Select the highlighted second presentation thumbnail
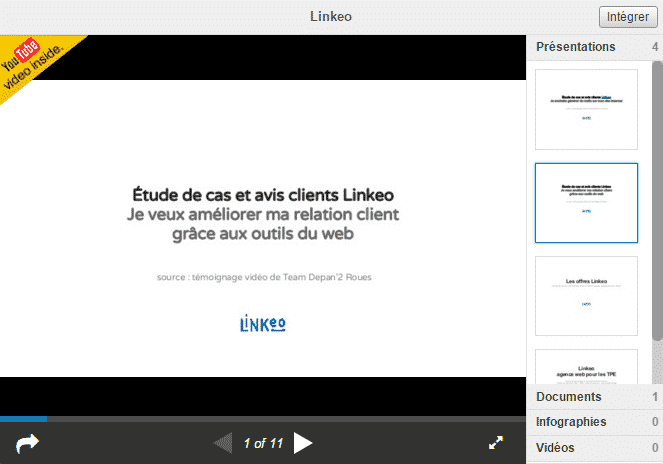The height and width of the screenshot is (464, 663). pos(586,203)
